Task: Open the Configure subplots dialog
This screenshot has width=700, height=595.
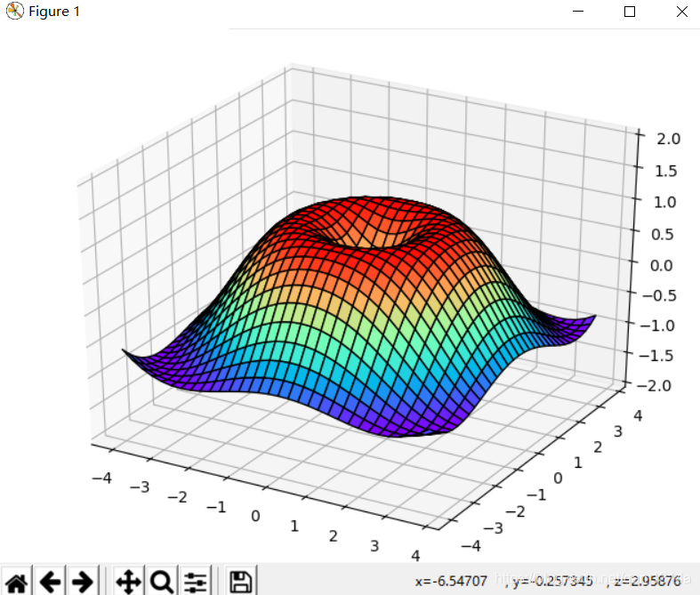Action: click(195, 582)
